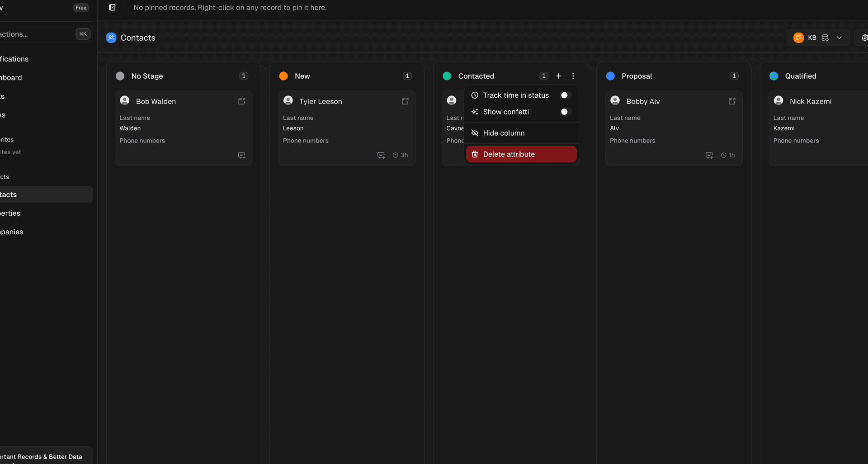Click the data model icon beside KB
Screen dimensions: 868x464
(x=825, y=38)
